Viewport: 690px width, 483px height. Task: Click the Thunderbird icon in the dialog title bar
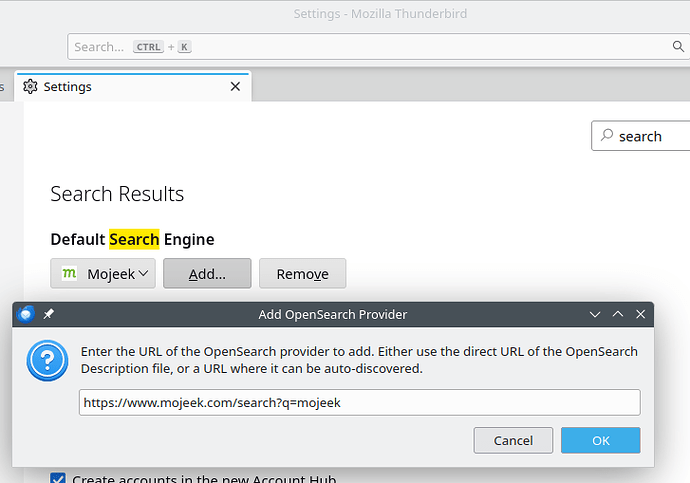pyautogui.click(x=26, y=314)
